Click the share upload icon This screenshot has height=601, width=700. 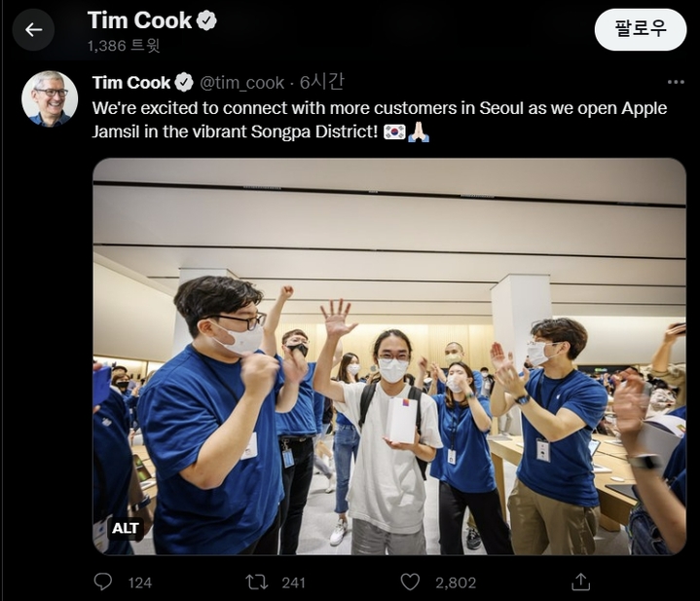pyautogui.click(x=580, y=582)
